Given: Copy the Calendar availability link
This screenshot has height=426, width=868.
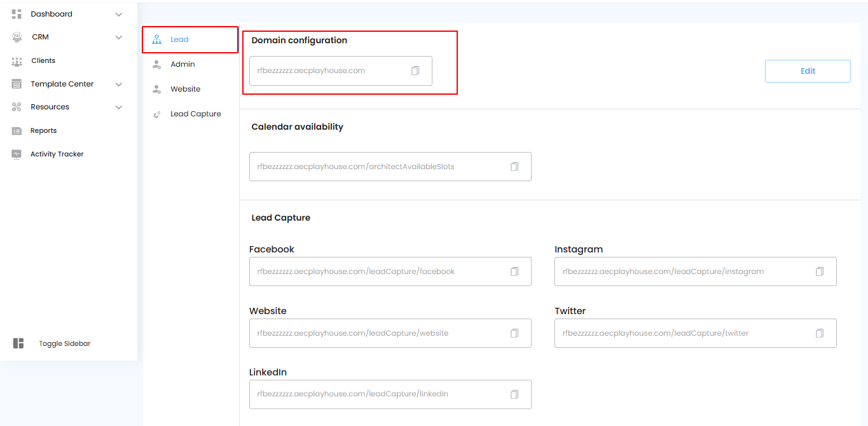Looking at the screenshot, I should coord(514,167).
